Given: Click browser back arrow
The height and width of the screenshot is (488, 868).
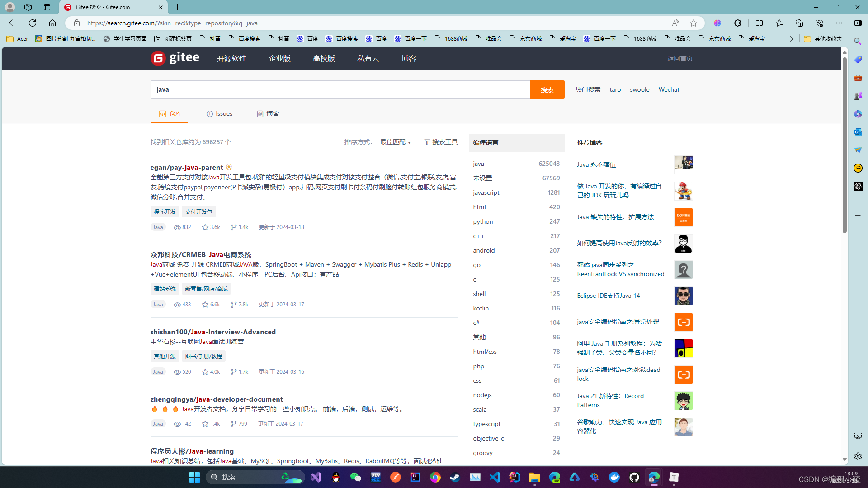Looking at the screenshot, I should point(13,23).
